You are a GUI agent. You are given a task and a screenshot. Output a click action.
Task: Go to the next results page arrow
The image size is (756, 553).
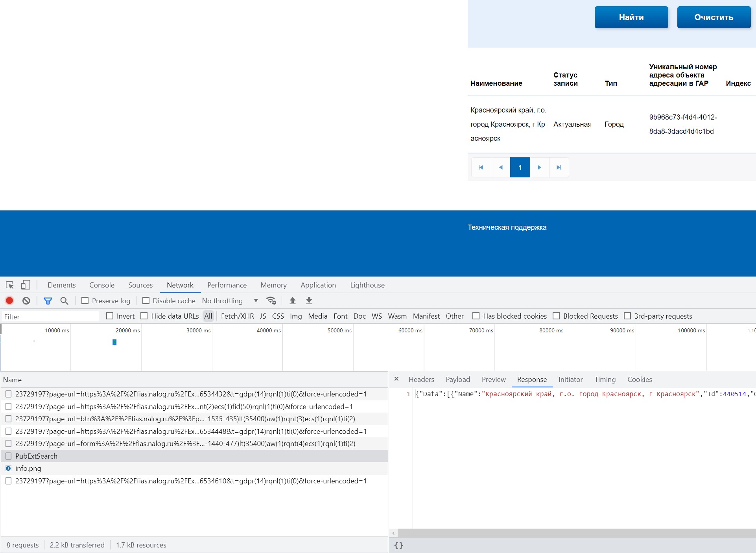coord(539,168)
